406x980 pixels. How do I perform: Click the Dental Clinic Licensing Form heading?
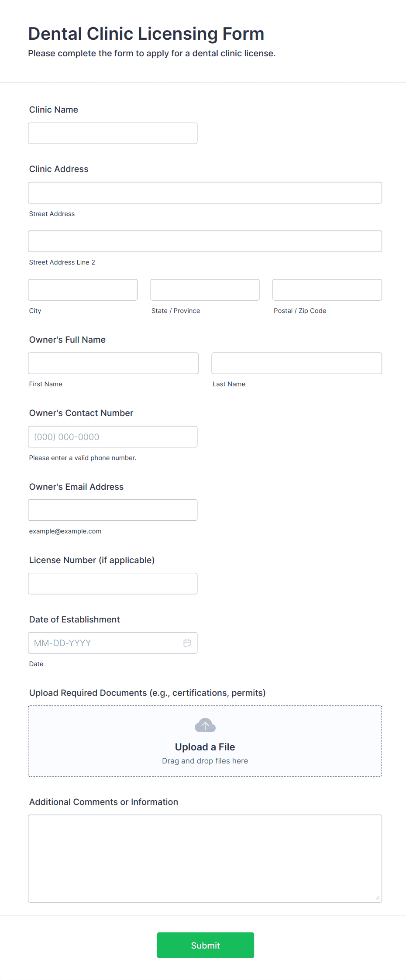click(x=146, y=34)
